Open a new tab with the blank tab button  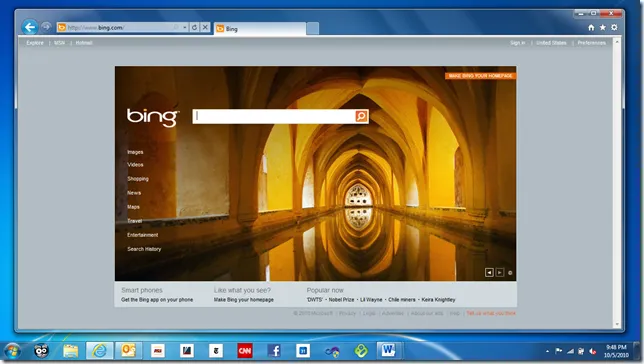coord(313,29)
